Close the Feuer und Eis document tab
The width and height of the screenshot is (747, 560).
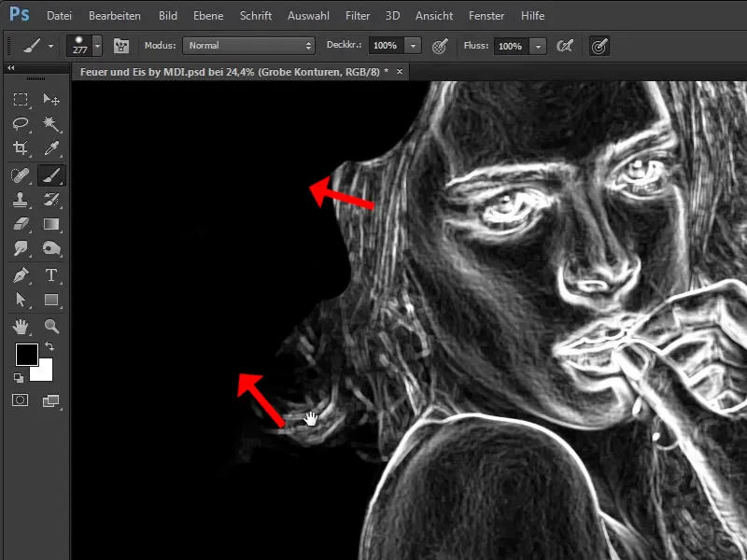pyautogui.click(x=400, y=72)
